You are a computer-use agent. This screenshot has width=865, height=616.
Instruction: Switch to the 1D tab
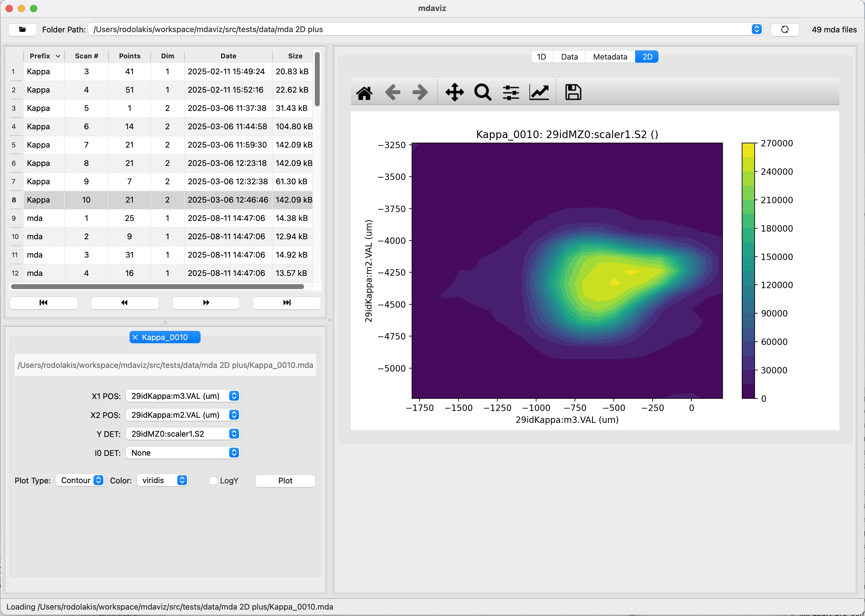541,57
